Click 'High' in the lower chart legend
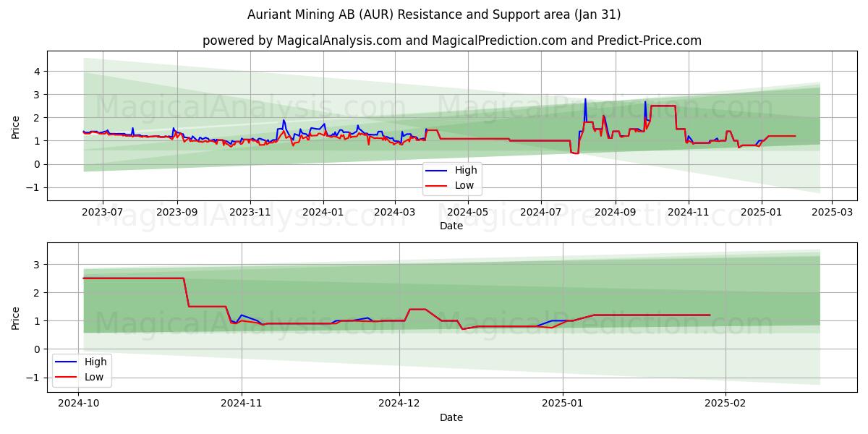This screenshot has height=434, width=868. click(x=95, y=362)
